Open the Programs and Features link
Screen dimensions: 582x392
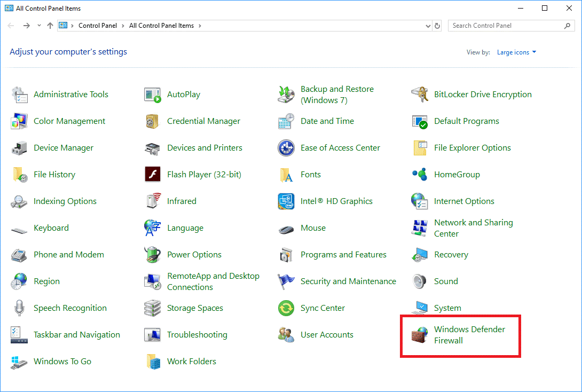point(343,255)
